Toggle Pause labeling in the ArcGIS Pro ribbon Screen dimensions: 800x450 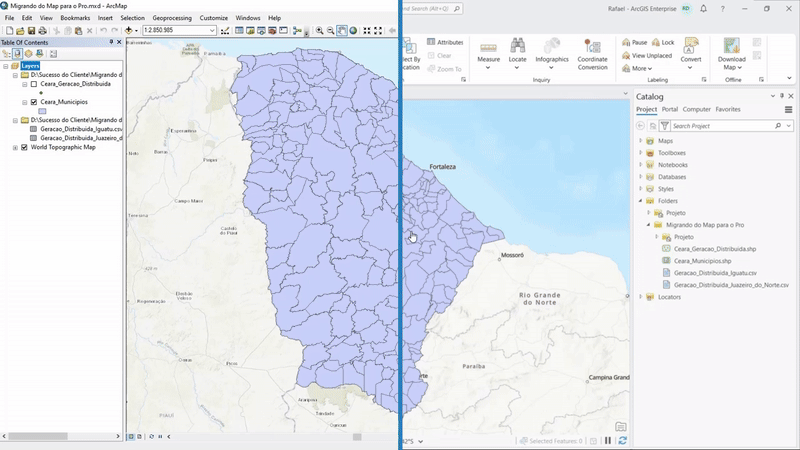[634, 42]
